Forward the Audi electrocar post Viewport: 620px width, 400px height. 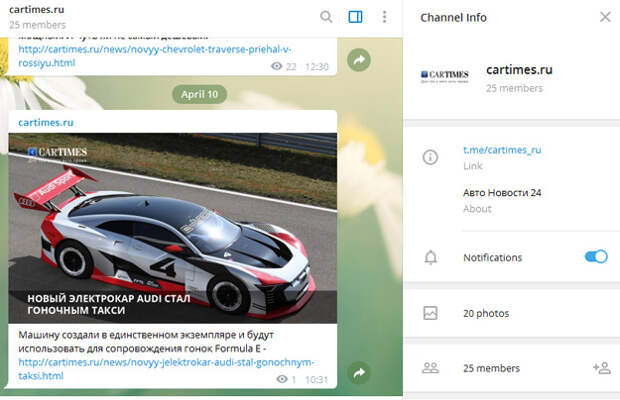pos(359,373)
